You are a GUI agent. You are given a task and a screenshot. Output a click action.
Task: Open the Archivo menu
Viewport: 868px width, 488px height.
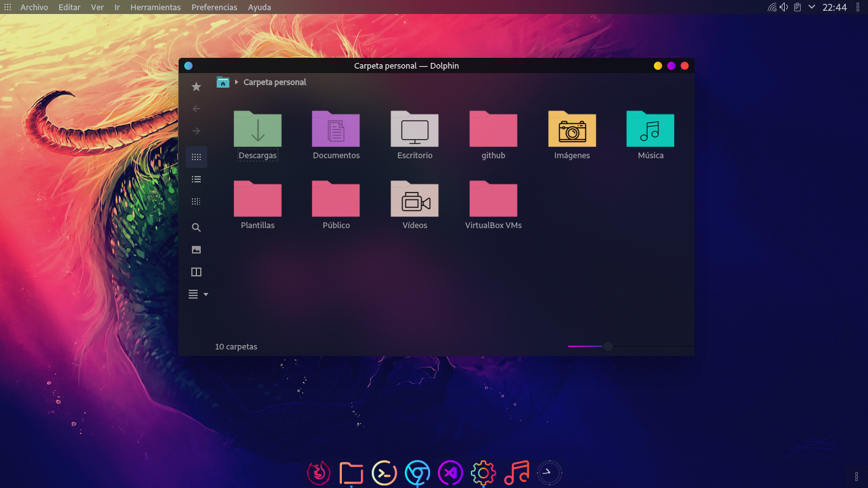34,7
